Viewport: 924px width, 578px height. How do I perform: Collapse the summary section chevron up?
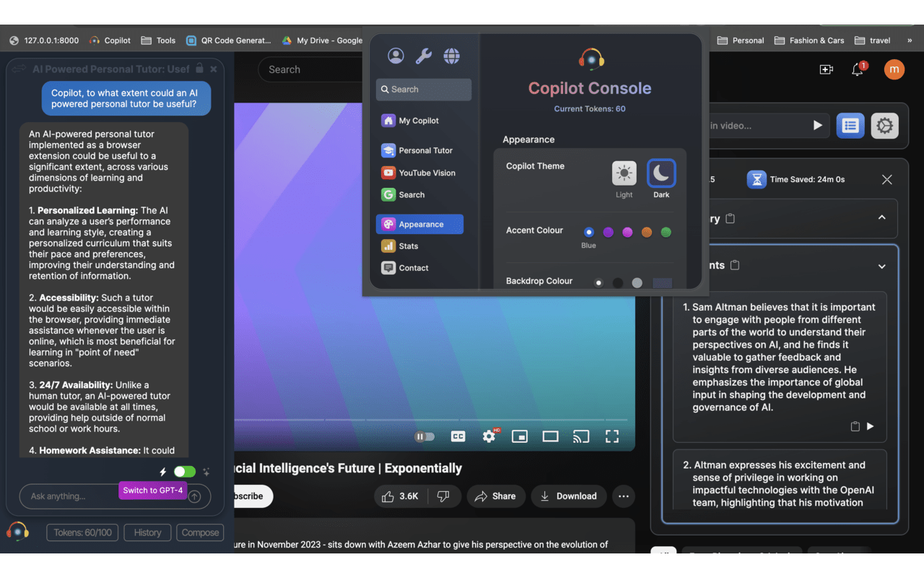881,217
